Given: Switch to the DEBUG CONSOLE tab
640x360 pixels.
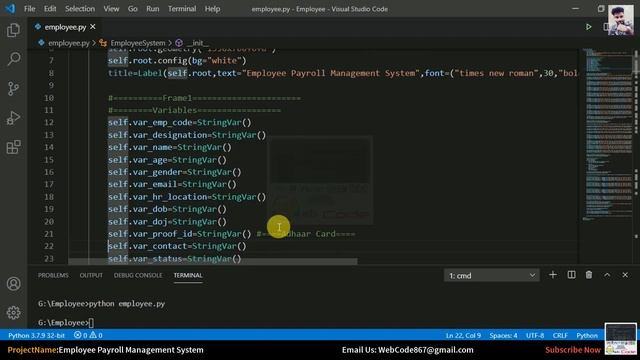Looking at the screenshot, I should coord(138,276).
